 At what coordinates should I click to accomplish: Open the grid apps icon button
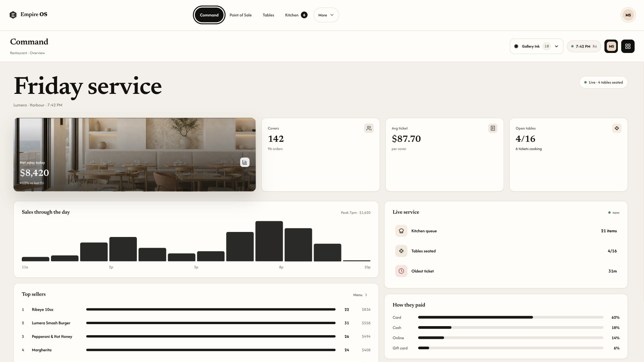point(628,46)
